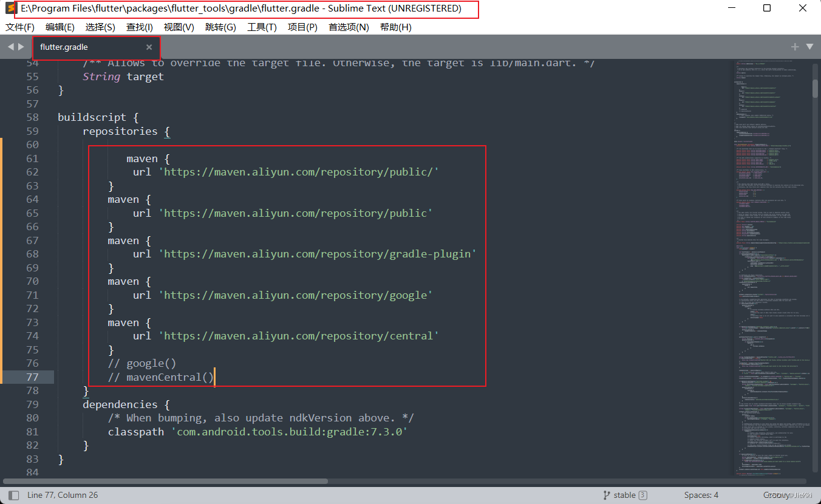Open the 编辑(E) menu
Screen dimensions: 821x504
[60, 27]
